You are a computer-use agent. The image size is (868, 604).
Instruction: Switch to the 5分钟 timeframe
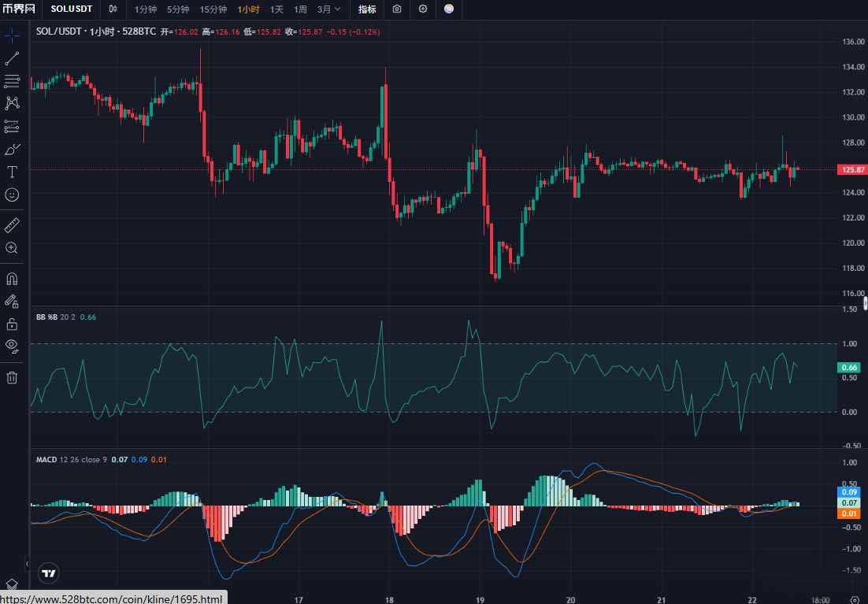pos(178,9)
